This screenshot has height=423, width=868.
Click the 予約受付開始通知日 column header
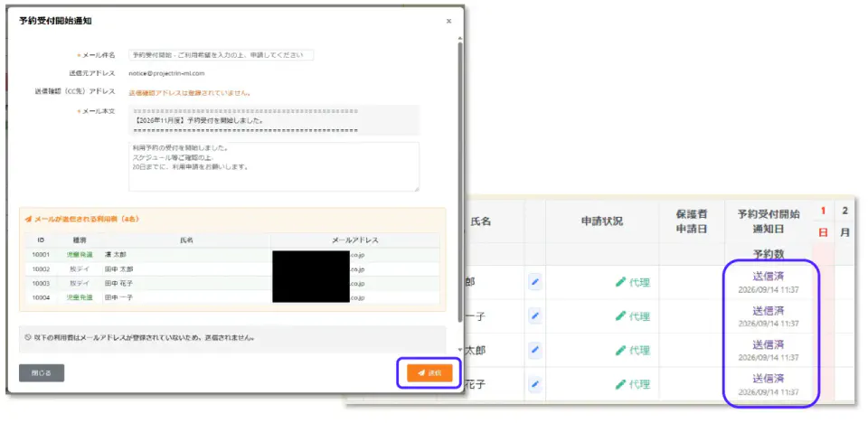[x=769, y=221]
